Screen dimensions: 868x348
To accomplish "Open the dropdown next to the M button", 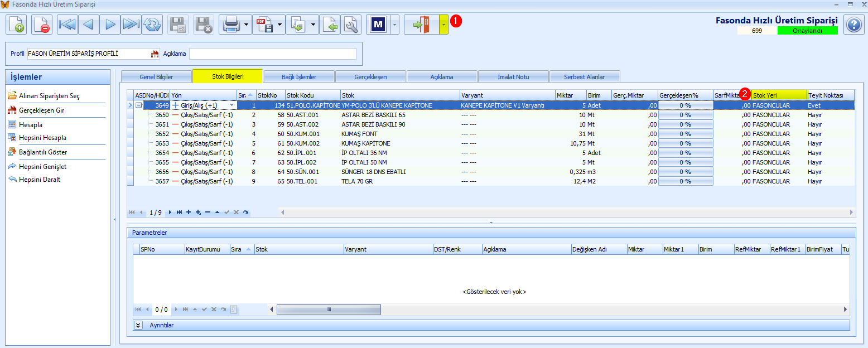I will (395, 25).
